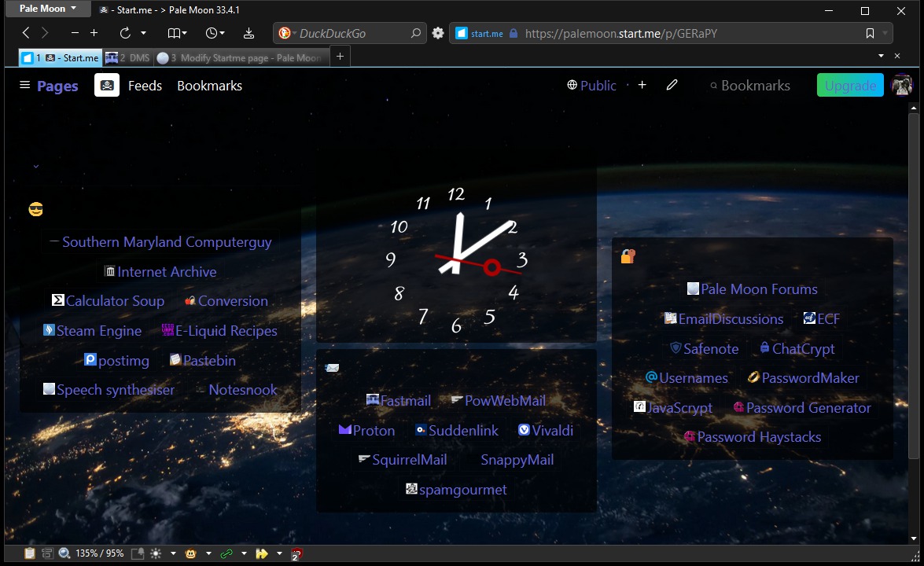
Task: Click the yellow forward arrows icon
Action: [x=262, y=553]
